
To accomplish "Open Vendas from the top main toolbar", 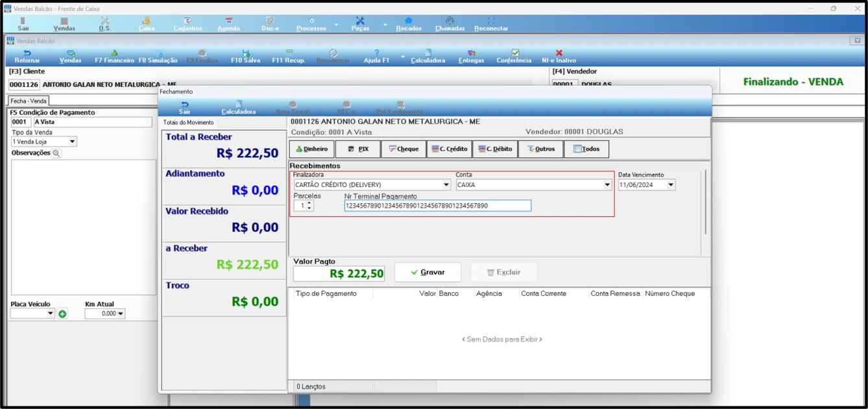I will [64, 24].
